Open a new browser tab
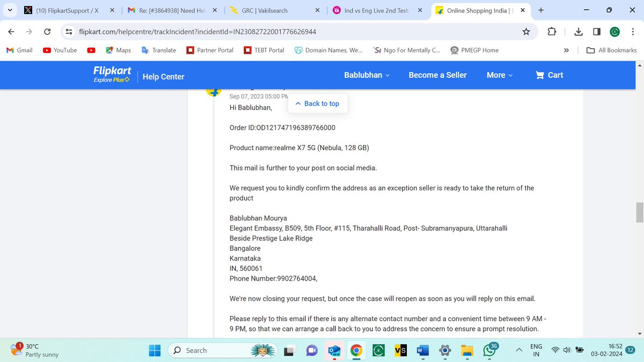The width and height of the screenshot is (644, 362). 540,10
